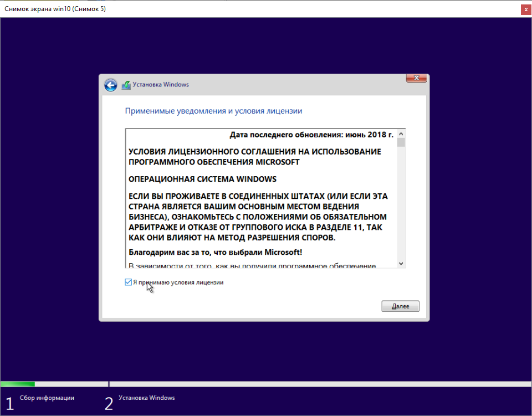Click the license scrollbar thumb
The height and width of the screenshot is (416, 532).
coord(401,142)
